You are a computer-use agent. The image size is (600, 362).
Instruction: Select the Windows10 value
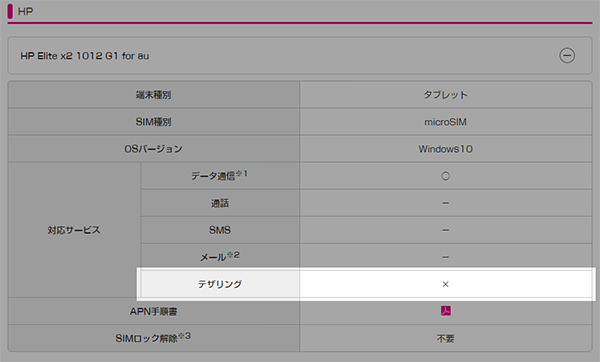click(446, 148)
